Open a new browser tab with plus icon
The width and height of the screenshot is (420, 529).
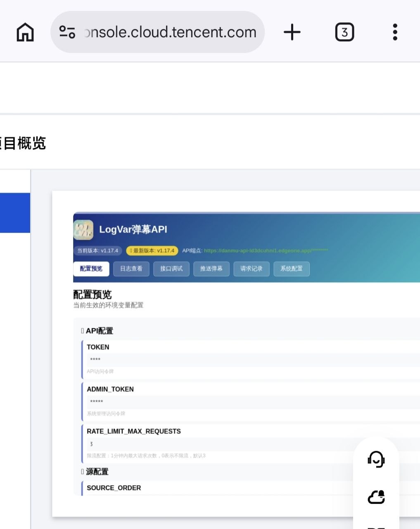pos(292,31)
